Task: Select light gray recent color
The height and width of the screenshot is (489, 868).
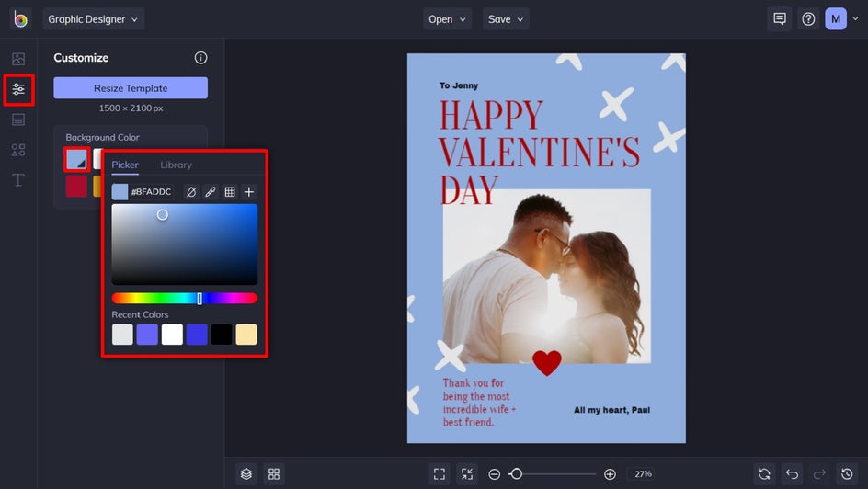Action: click(x=122, y=335)
